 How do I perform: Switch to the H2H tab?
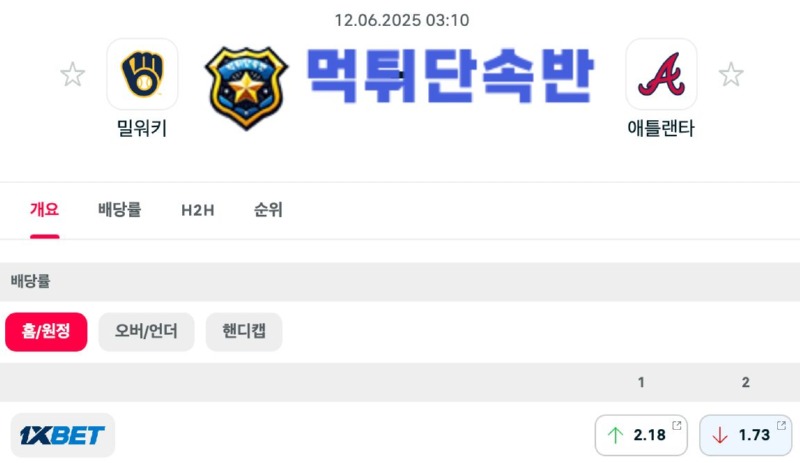tap(197, 210)
